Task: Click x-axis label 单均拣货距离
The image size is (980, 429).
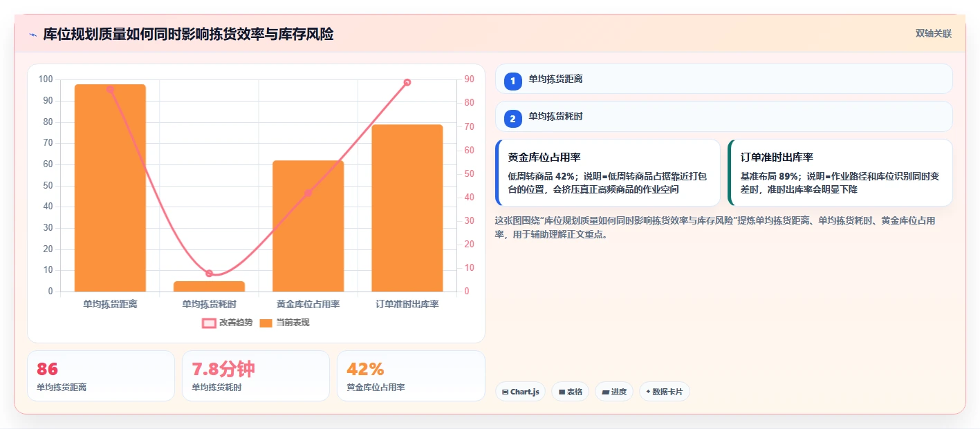Action: [110, 304]
